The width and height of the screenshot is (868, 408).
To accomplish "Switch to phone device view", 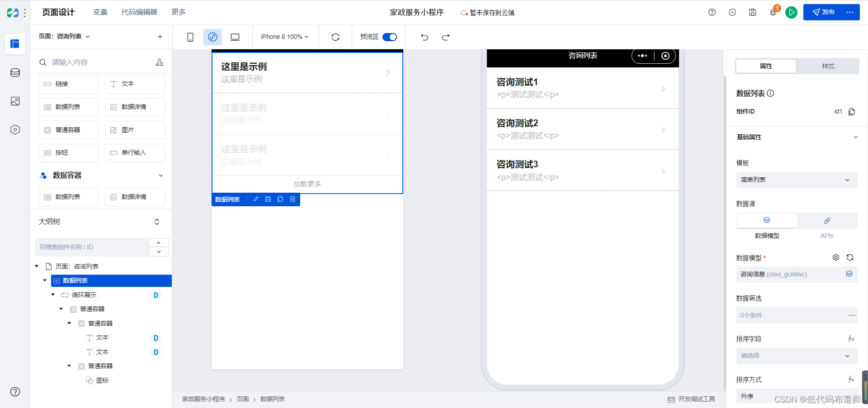I will pyautogui.click(x=190, y=37).
